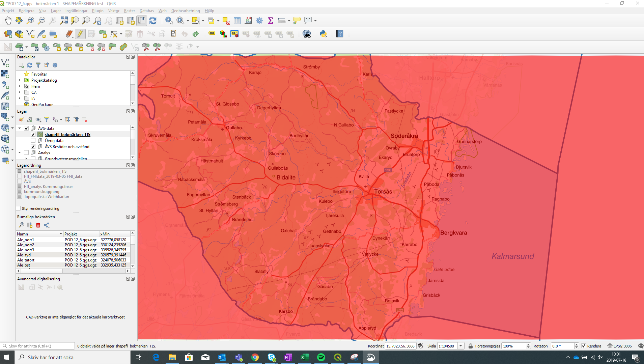Screen dimensions: 644x364
Task: Click the Zoom In magnifier tool
Action: click(x=30, y=21)
